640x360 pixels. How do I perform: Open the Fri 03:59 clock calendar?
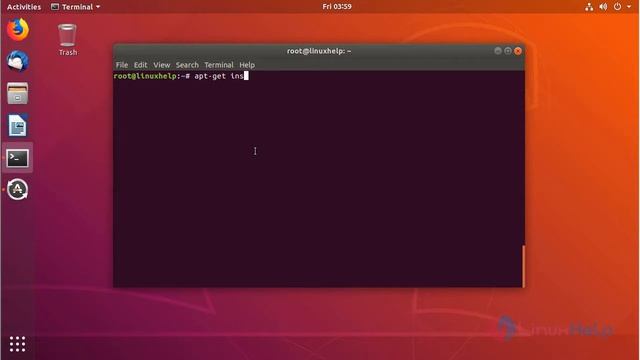click(337, 7)
